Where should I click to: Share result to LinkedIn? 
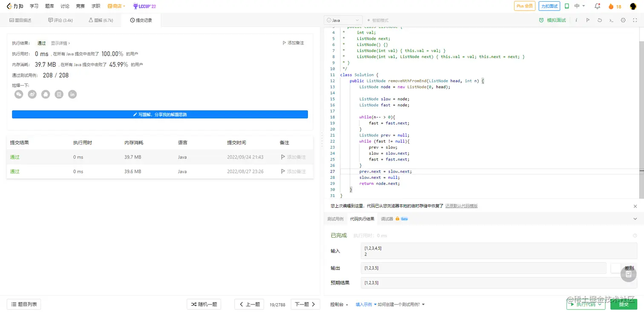[x=72, y=94]
